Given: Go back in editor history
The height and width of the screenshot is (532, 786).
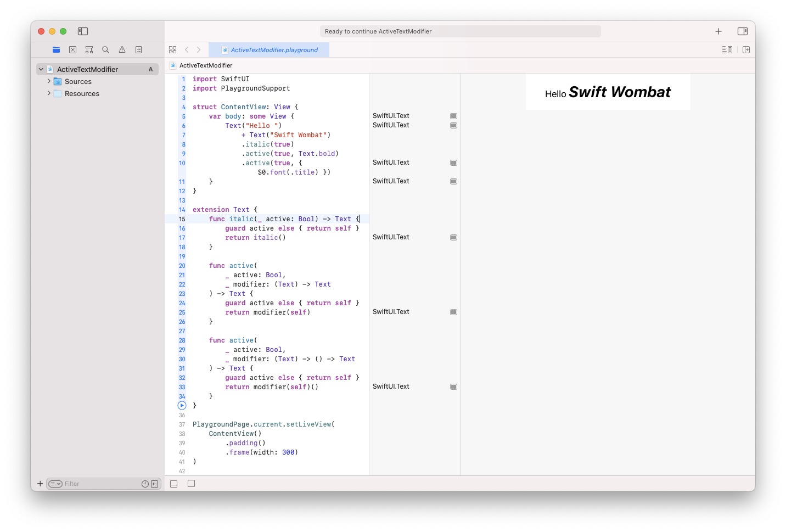Looking at the screenshot, I should (x=187, y=49).
